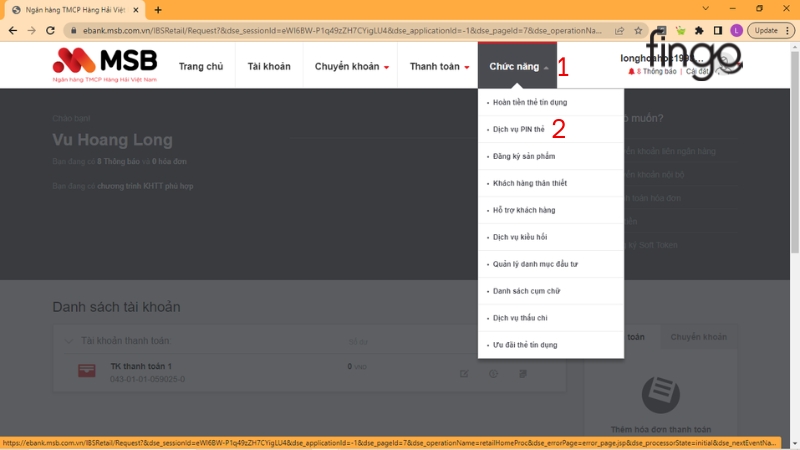Click the edit icon for TK thanh toán 1
800x450 pixels.
[464, 374]
